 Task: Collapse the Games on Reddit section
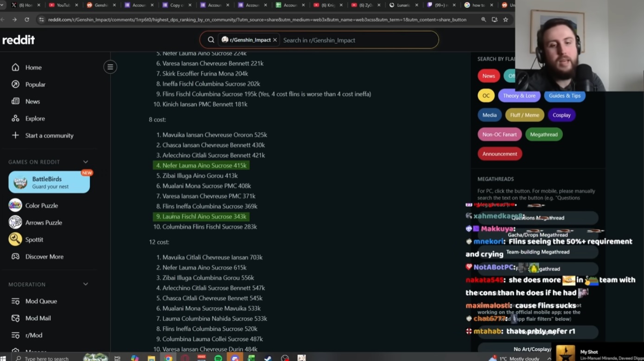click(86, 162)
